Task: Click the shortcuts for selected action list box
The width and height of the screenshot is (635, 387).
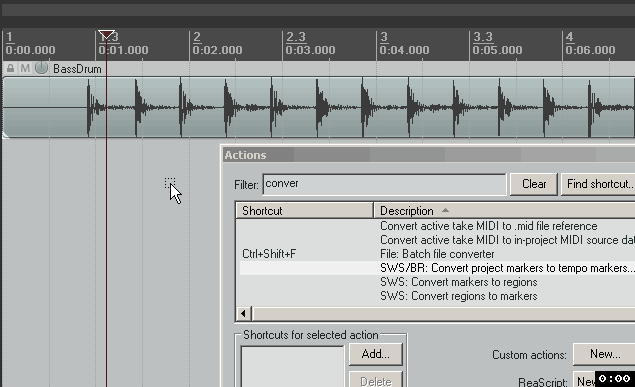Action: [x=292, y=366]
